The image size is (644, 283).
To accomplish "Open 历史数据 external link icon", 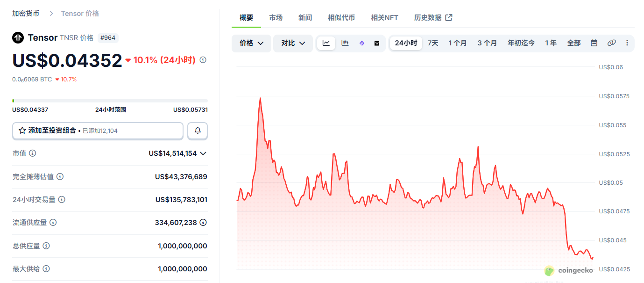I will [x=449, y=18].
